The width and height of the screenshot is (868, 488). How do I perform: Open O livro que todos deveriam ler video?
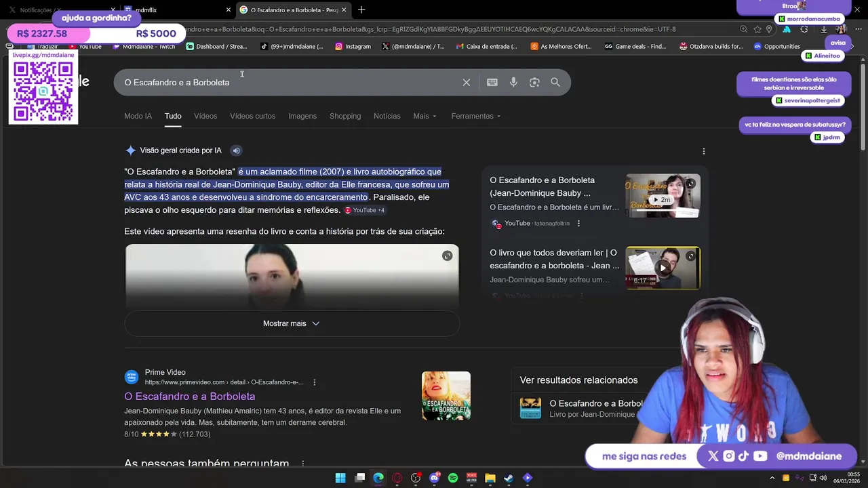pyautogui.click(x=554, y=259)
